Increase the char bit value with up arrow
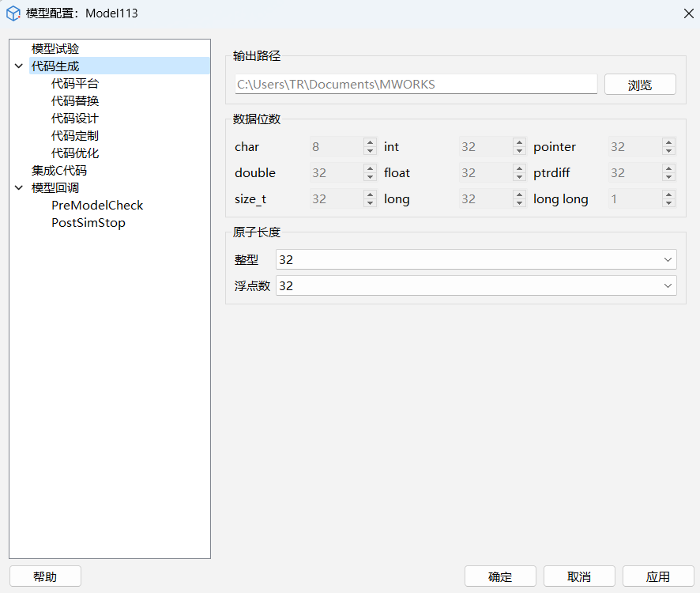 coord(370,143)
